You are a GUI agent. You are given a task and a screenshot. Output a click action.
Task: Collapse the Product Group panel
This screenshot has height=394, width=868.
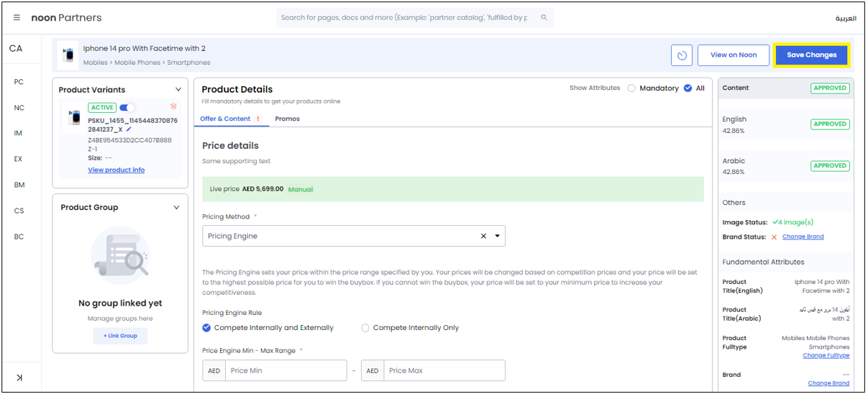point(177,208)
